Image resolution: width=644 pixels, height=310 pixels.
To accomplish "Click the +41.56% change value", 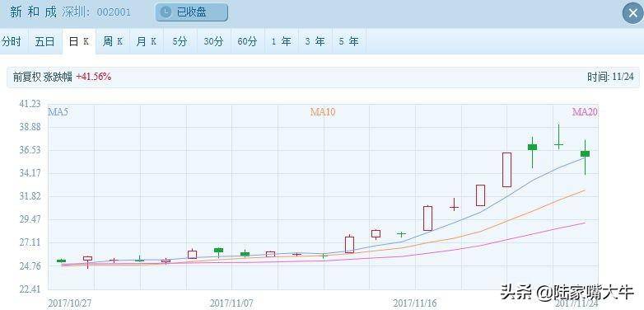I will (94, 77).
